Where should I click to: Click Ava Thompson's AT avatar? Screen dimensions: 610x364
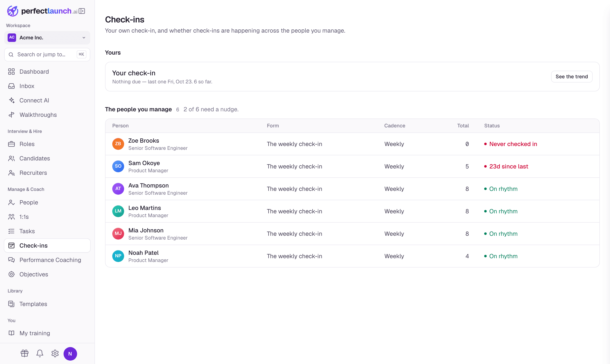click(x=118, y=189)
